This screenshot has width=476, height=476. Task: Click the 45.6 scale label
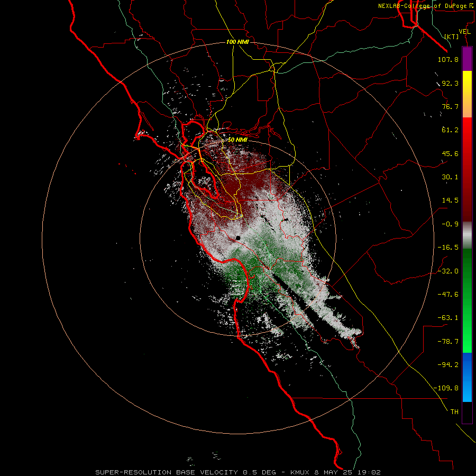[450, 153]
